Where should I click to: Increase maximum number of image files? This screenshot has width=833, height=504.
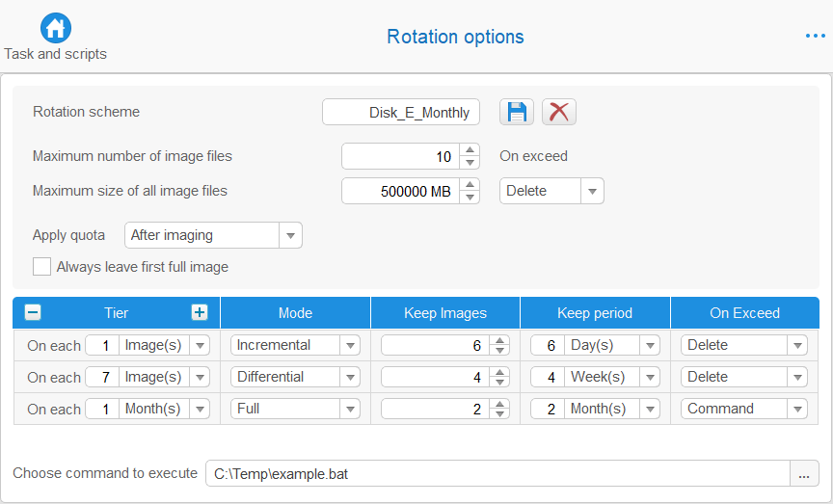coord(470,150)
